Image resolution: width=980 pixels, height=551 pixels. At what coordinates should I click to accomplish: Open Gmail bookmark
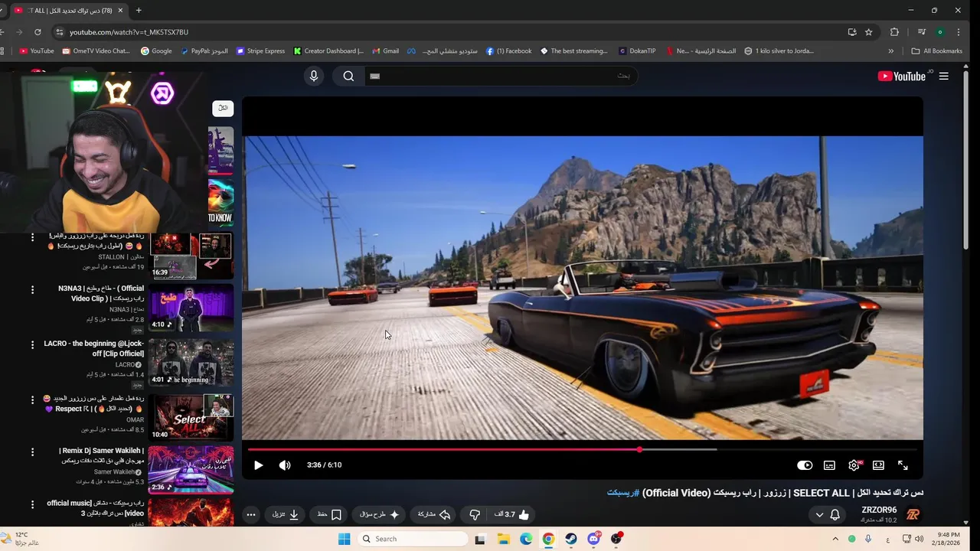(x=385, y=51)
